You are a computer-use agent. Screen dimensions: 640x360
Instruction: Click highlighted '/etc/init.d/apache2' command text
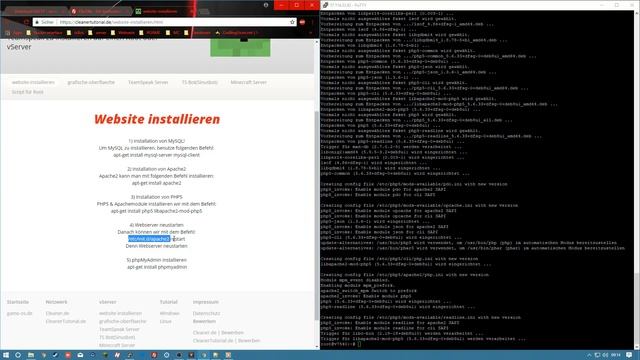(149, 239)
